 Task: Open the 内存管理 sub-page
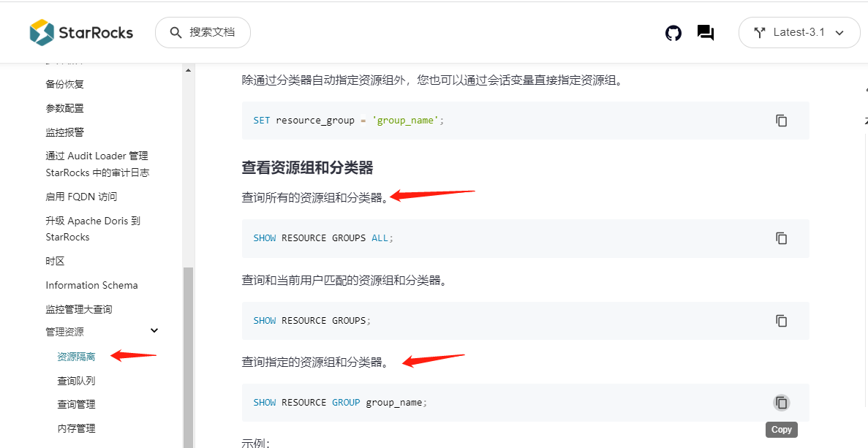(x=76, y=428)
